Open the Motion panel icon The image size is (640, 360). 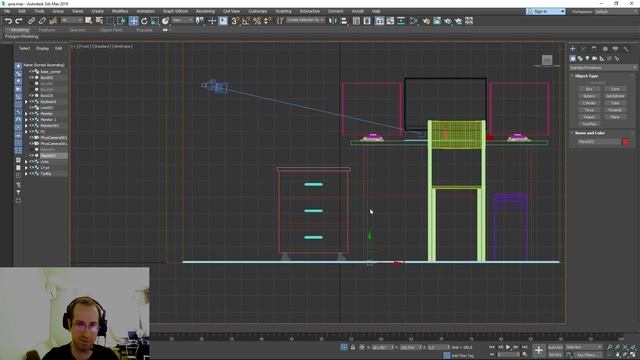(x=605, y=49)
